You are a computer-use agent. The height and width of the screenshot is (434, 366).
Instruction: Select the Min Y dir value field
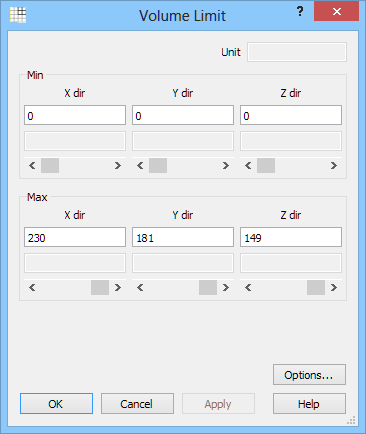point(183,115)
